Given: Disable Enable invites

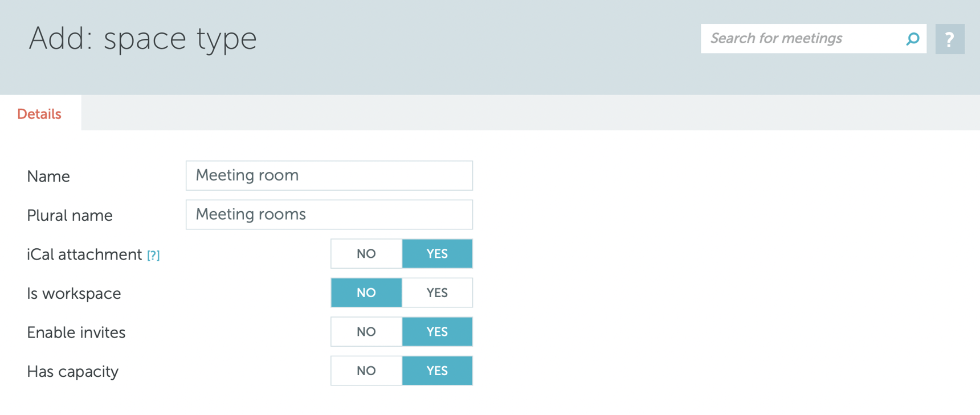Looking at the screenshot, I should (366, 331).
